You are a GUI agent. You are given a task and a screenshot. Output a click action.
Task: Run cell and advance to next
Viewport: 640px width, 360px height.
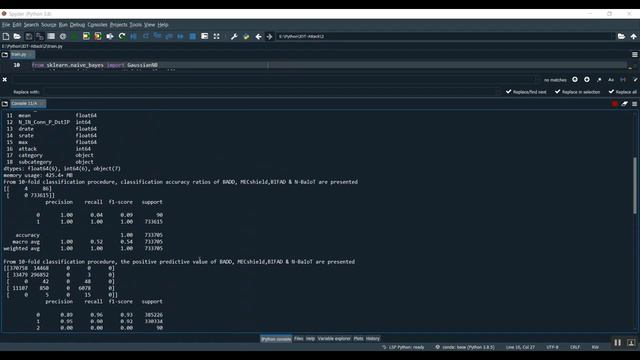(98, 36)
